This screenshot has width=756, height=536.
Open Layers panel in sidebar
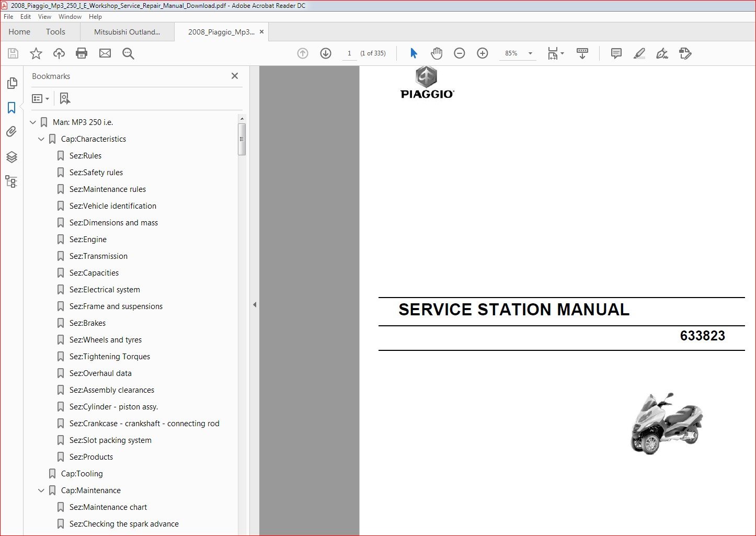coord(12,157)
